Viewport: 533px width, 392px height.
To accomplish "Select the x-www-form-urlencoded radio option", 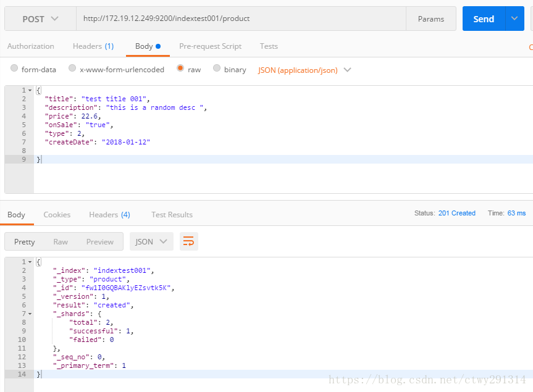I will click(72, 68).
